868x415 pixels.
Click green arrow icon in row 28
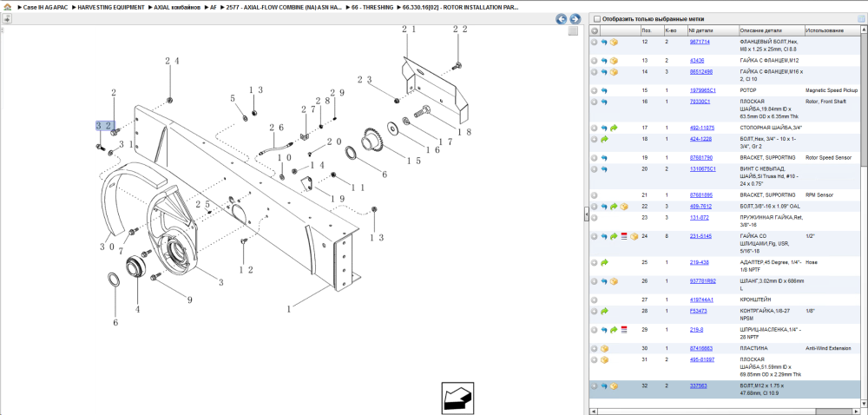[x=604, y=312]
